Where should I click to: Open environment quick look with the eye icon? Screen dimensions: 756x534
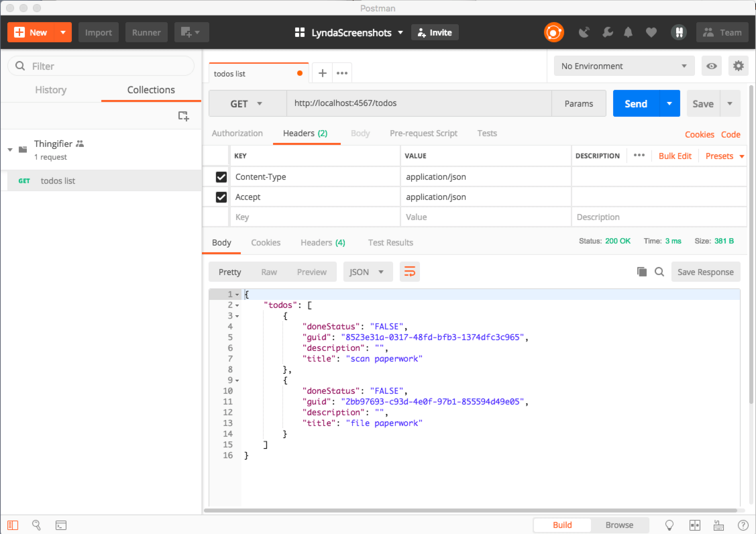711,66
